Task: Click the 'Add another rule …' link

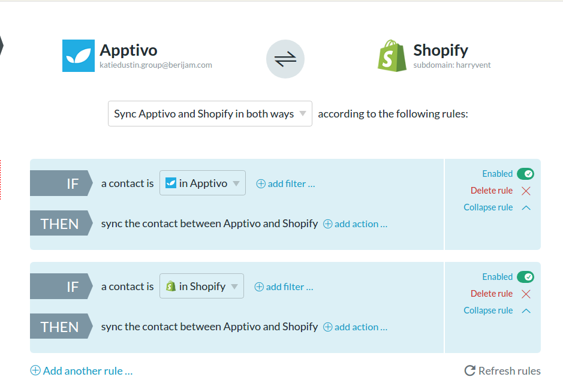Action: (88, 371)
